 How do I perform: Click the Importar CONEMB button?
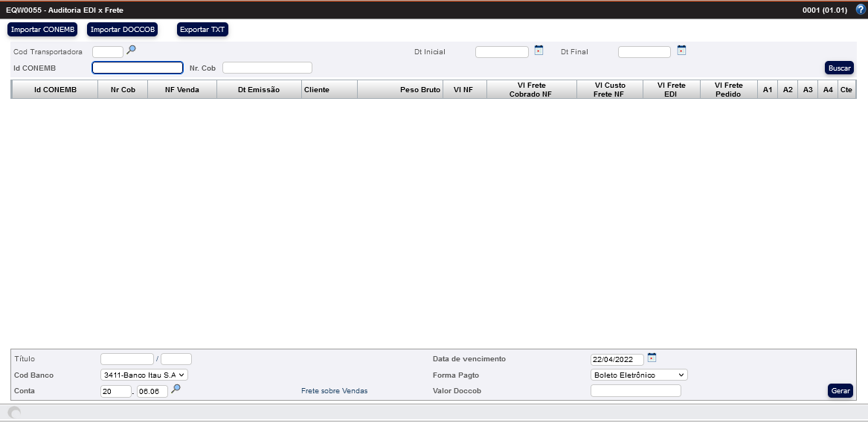tap(42, 30)
